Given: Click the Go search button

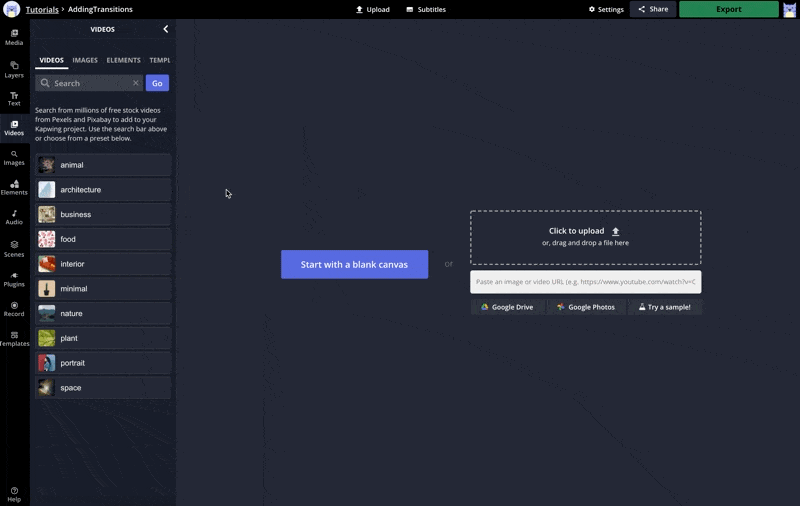Looking at the screenshot, I should tap(157, 83).
